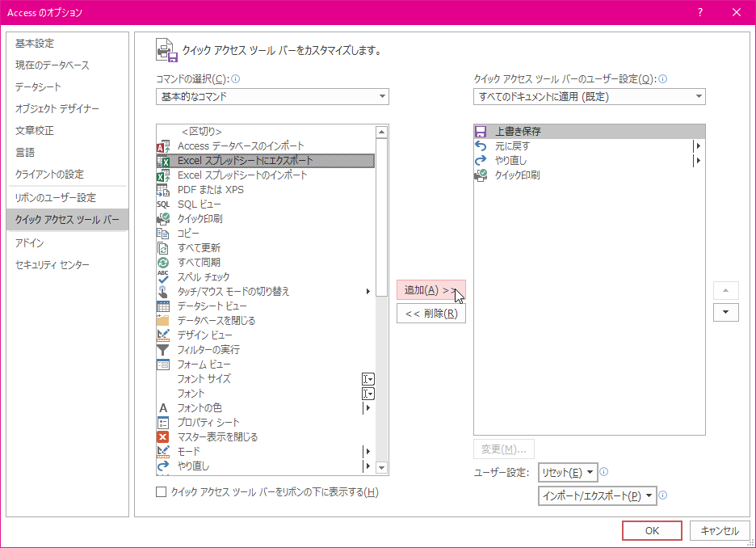The image size is (756, 548).
Task: Click the Move Down arrow button
Action: coord(725,312)
